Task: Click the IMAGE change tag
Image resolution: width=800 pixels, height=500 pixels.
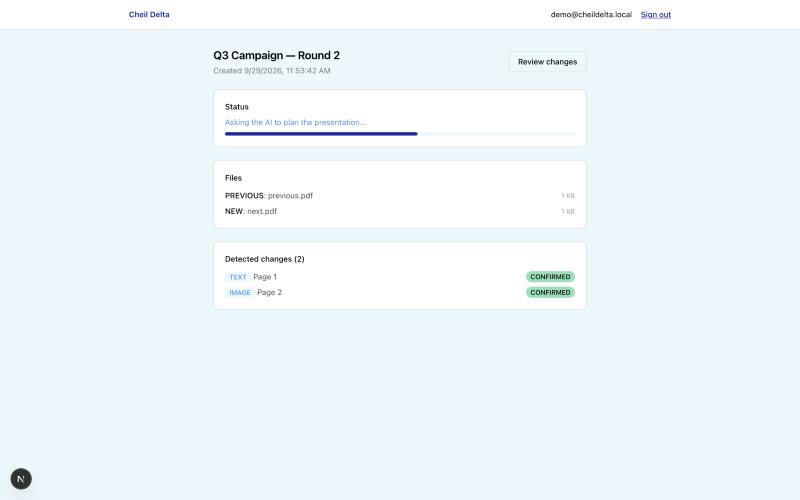Action: (x=240, y=292)
